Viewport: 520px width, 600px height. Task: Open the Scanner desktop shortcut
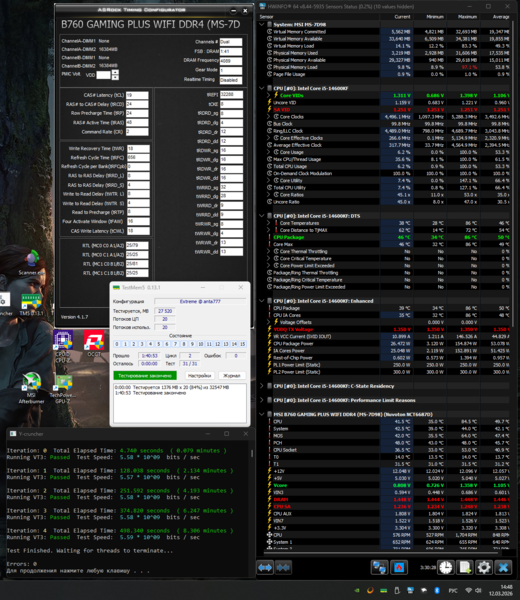pyautogui.click(x=32, y=262)
